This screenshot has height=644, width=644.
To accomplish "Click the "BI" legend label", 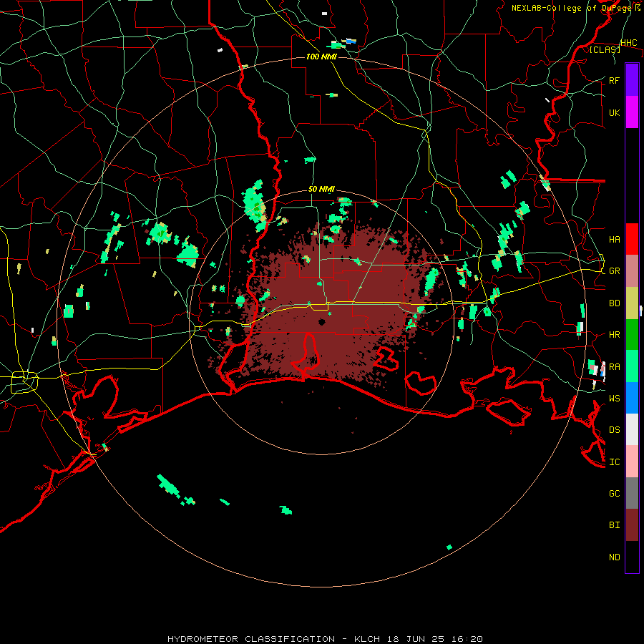I will [x=615, y=525].
